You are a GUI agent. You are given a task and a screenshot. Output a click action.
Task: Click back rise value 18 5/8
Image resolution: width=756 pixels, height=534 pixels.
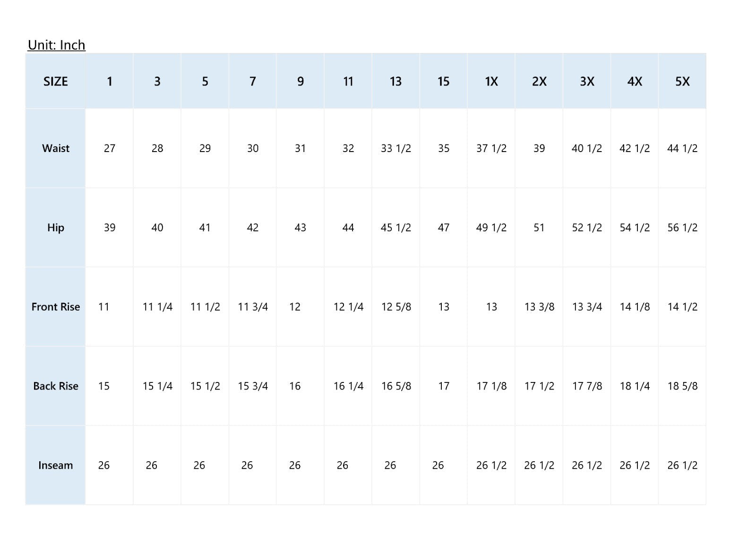683,386
